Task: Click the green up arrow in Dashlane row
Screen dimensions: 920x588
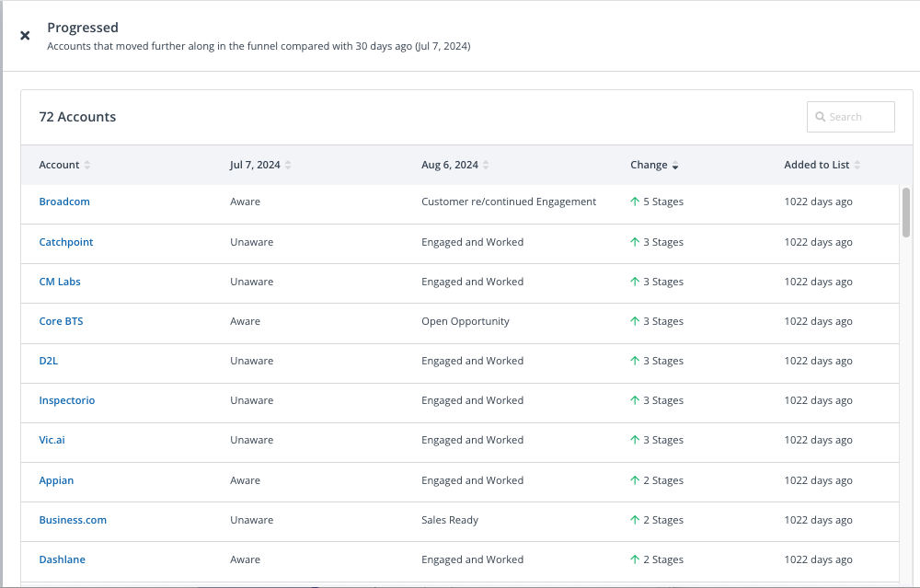Action: [635, 559]
